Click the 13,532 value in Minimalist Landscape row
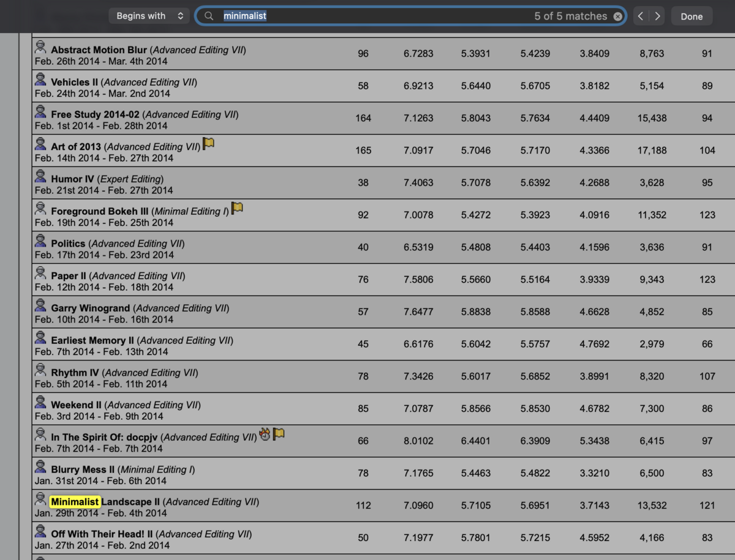The height and width of the screenshot is (560, 735). coord(652,506)
